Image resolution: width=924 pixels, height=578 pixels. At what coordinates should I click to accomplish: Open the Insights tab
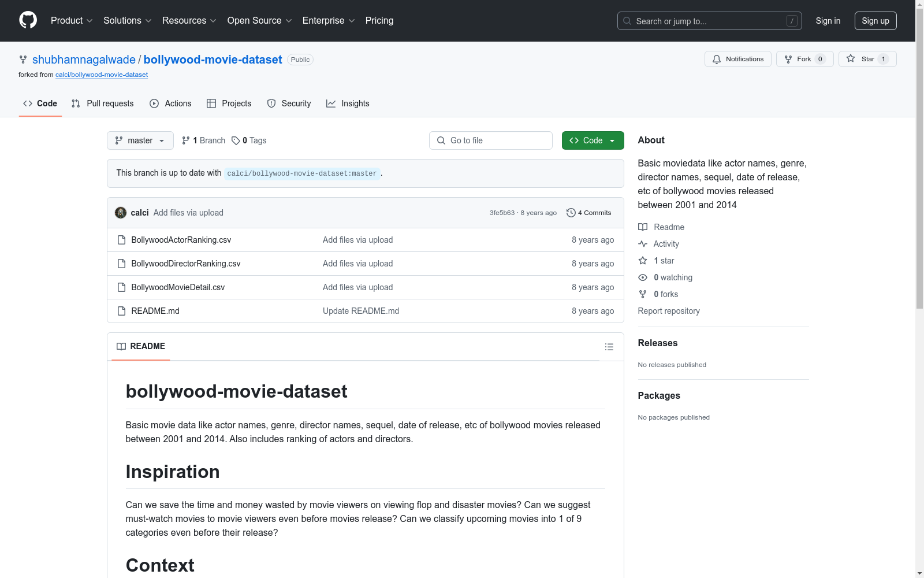[x=348, y=103]
